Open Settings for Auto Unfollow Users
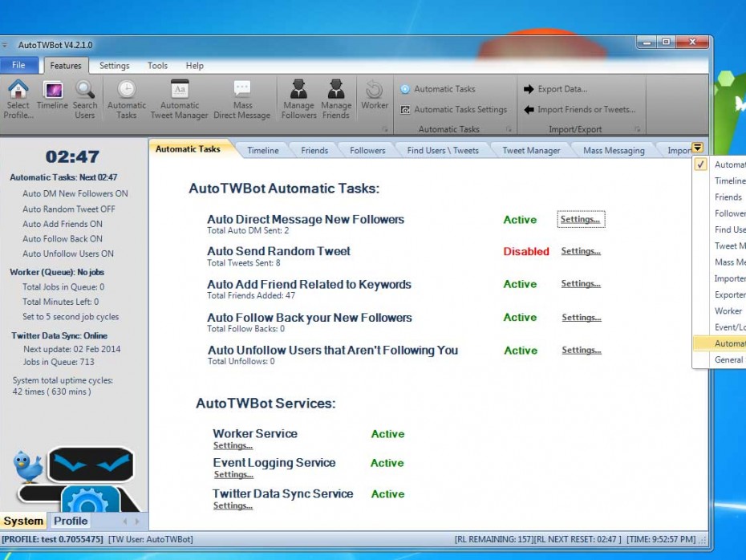Image resolution: width=746 pixels, height=560 pixels. pos(582,350)
